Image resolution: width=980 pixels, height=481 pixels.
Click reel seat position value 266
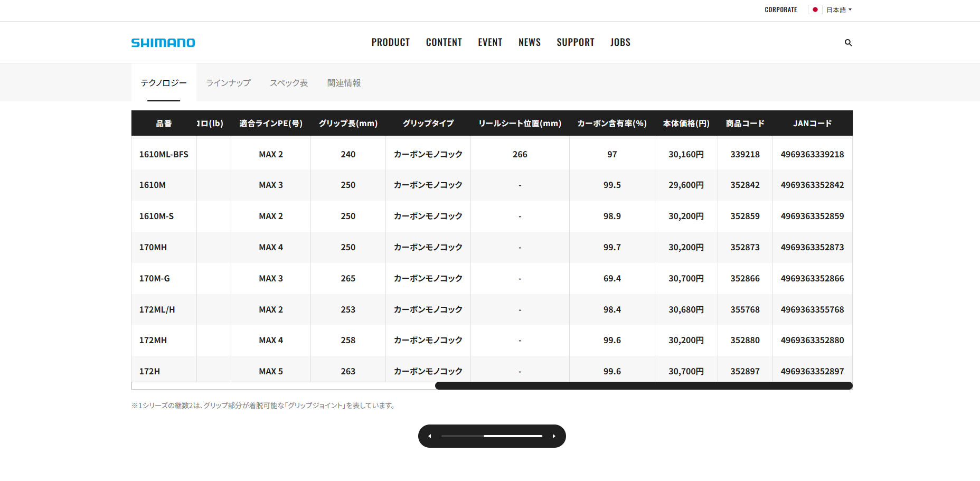tap(520, 154)
